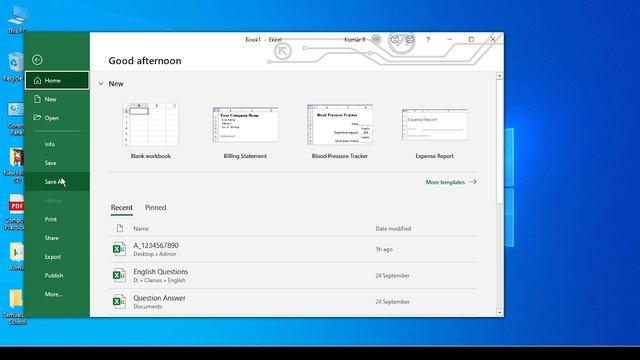640x360 pixels.
Task: Open the Export page
Action: click(x=57, y=257)
